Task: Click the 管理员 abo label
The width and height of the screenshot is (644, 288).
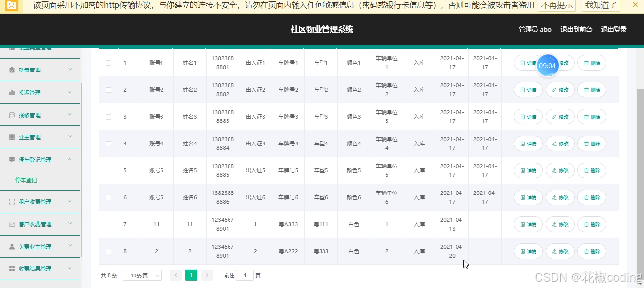Action: tap(535, 30)
